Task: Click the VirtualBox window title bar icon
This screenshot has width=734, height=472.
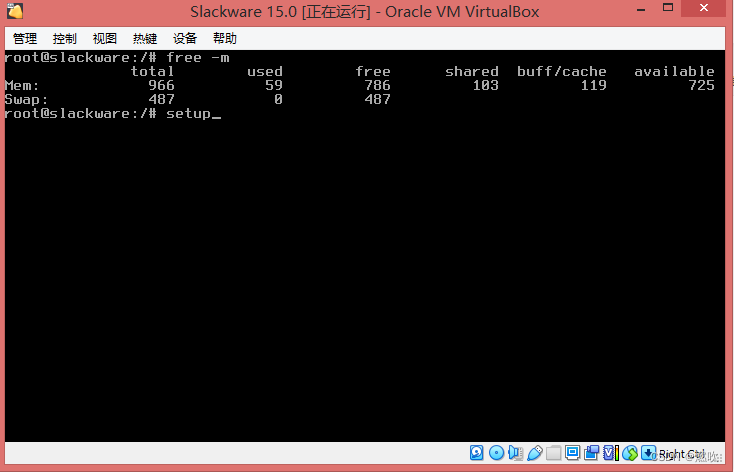Action: (15, 11)
